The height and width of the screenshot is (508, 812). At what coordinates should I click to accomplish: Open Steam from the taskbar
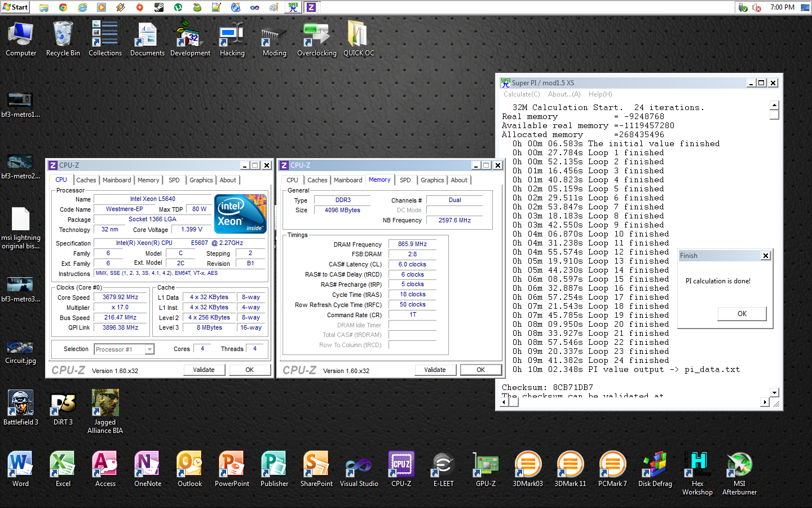(159, 7)
